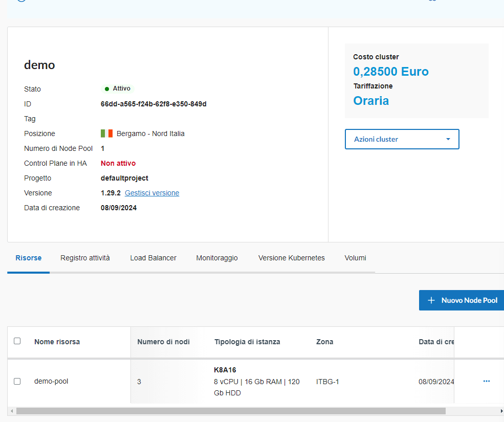The image size is (504, 422).
Task: Follow the Gestisci versione link
Action: click(x=152, y=193)
